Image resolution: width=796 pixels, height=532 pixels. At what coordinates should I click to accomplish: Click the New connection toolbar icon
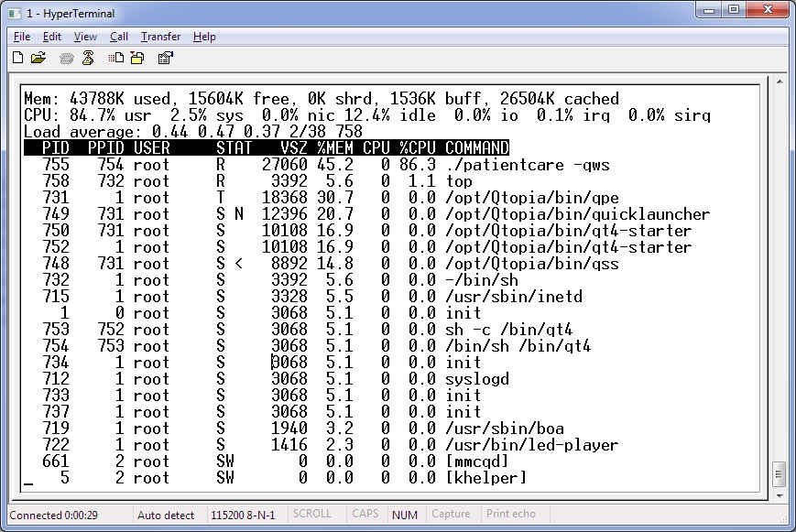point(18,59)
